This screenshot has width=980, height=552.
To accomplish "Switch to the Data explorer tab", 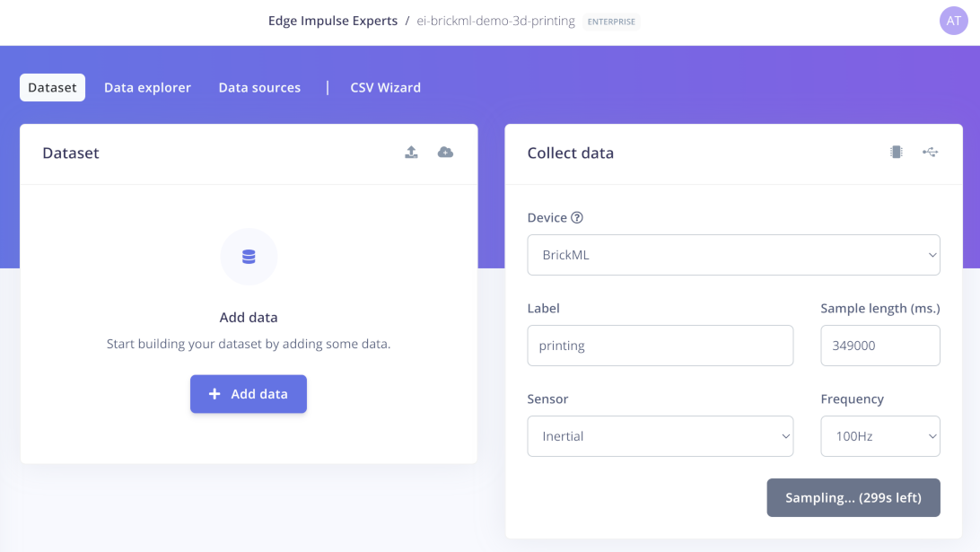I will pos(147,88).
